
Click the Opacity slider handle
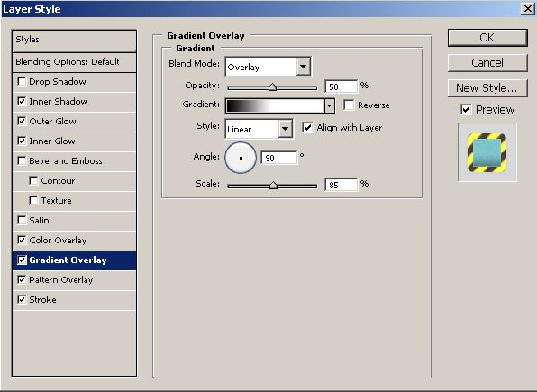point(272,87)
